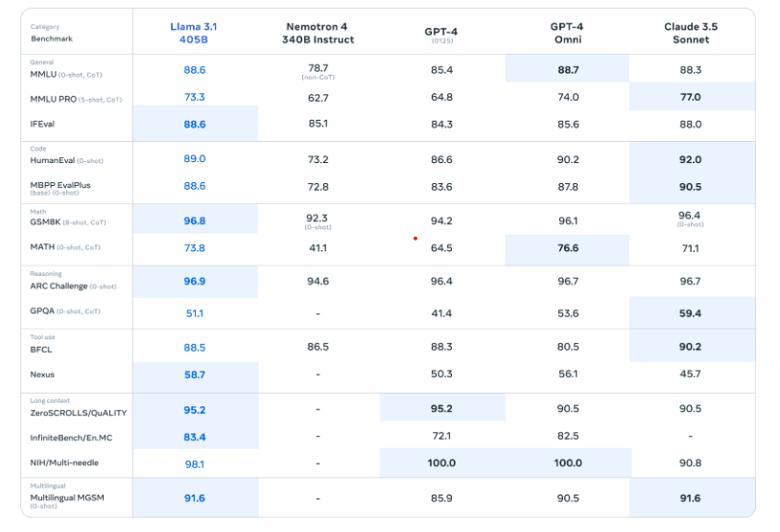This screenshot has height=532, width=780.
Task: Click the GPT-4 (0125) column header
Action: click(441, 35)
